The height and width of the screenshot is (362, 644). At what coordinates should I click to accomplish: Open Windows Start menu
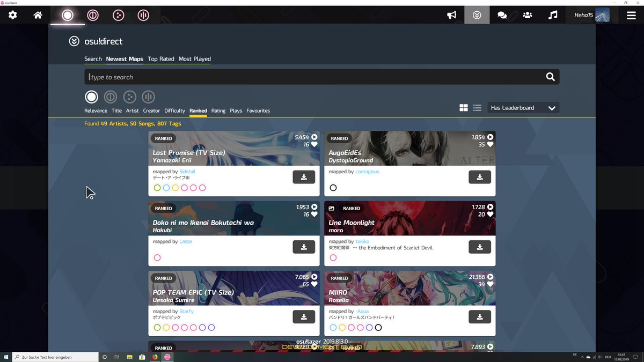click(x=6, y=357)
